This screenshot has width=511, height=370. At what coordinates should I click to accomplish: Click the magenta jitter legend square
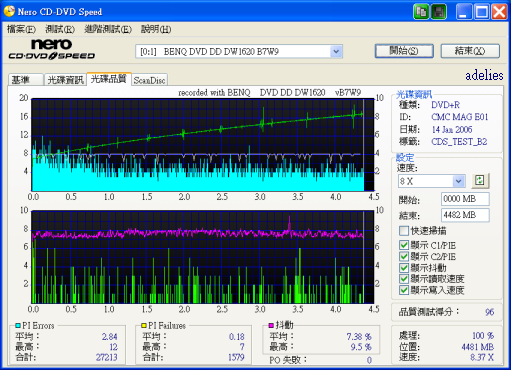(x=271, y=325)
